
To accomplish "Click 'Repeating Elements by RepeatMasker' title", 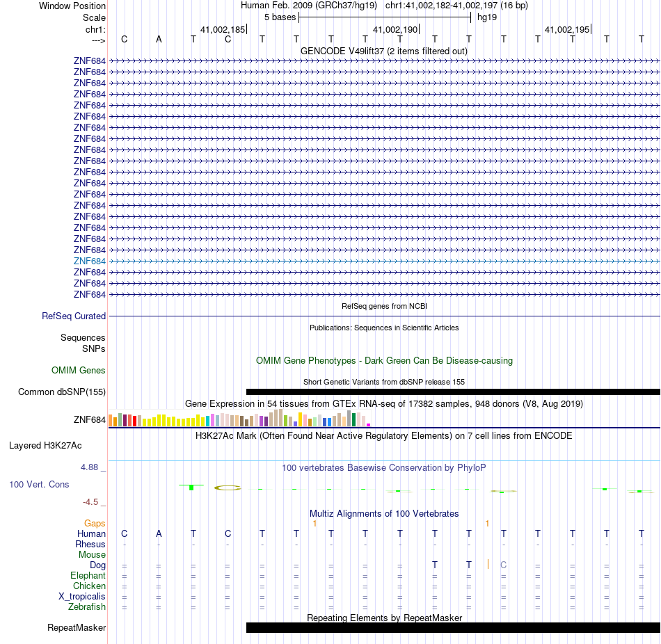I will [385, 618].
